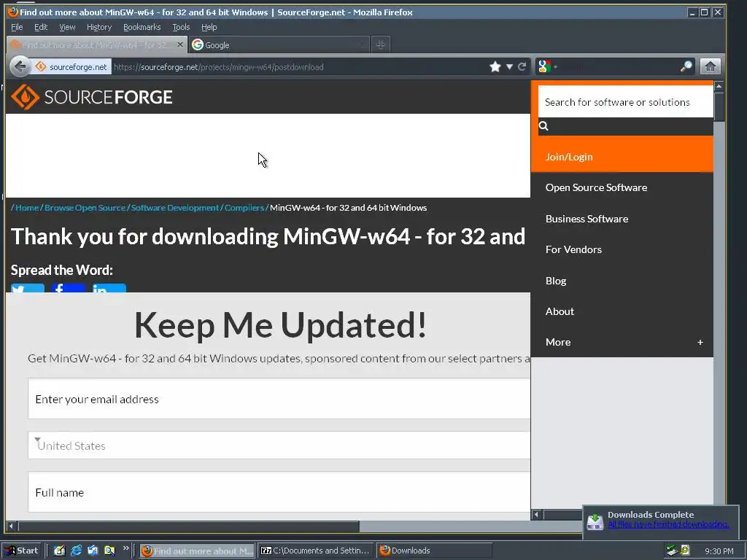
Task: Expand the More menu with the plus sign
Action: [x=700, y=343]
